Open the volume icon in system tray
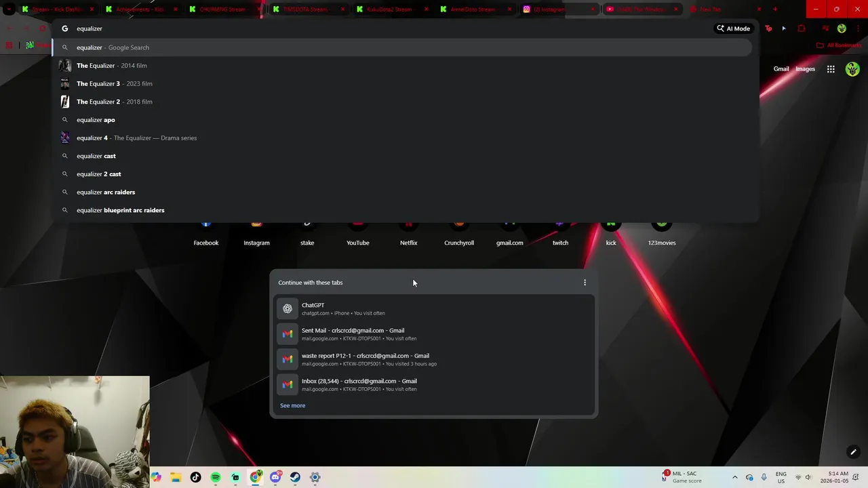The image size is (868, 488). 808,477
